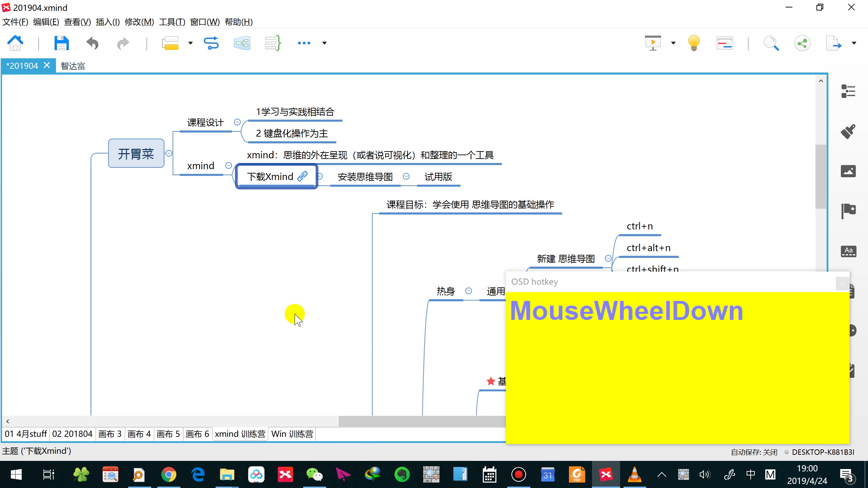
Task: Open the 查看(V) menu
Action: tap(78, 22)
